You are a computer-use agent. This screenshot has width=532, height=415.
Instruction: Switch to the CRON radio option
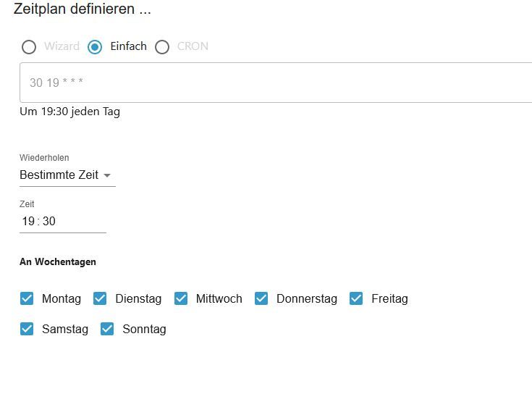[162, 47]
